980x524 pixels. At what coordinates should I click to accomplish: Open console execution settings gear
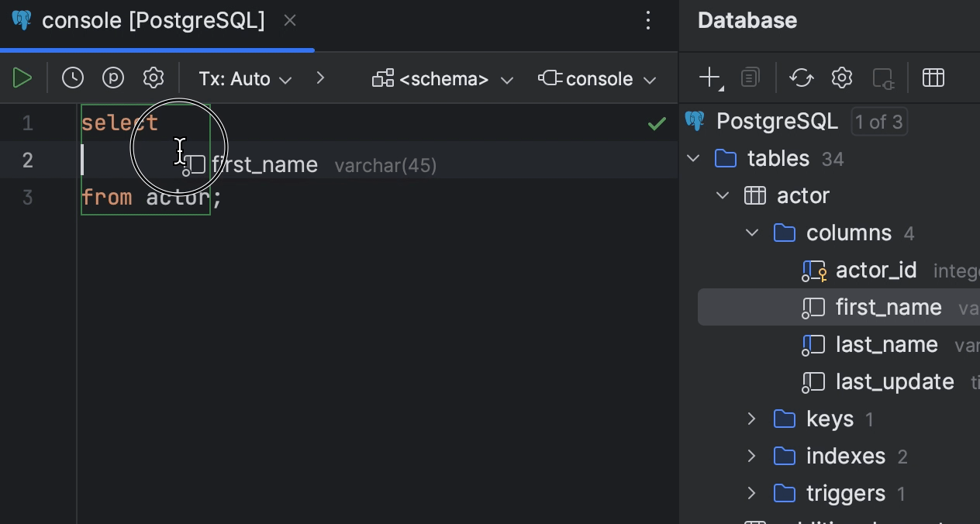154,78
